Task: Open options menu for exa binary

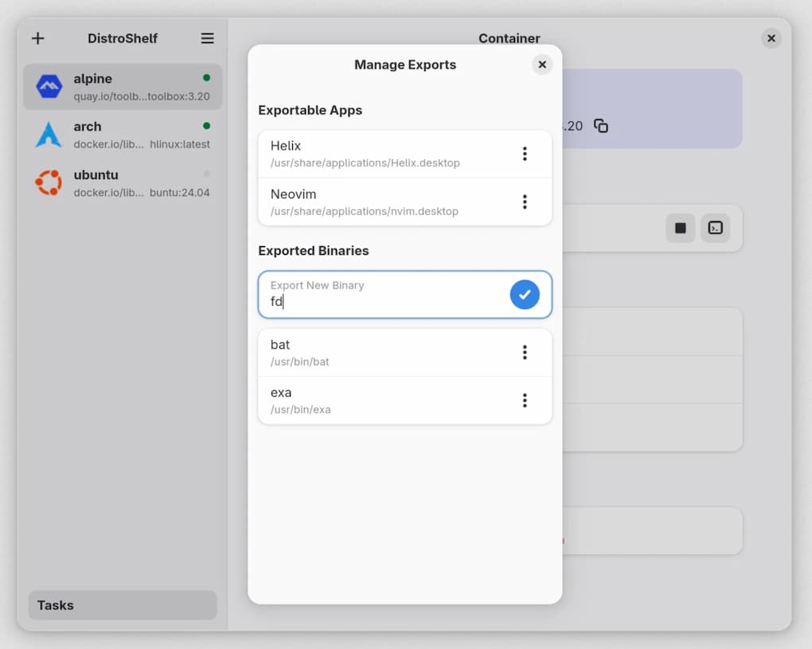Action: (525, 400)
